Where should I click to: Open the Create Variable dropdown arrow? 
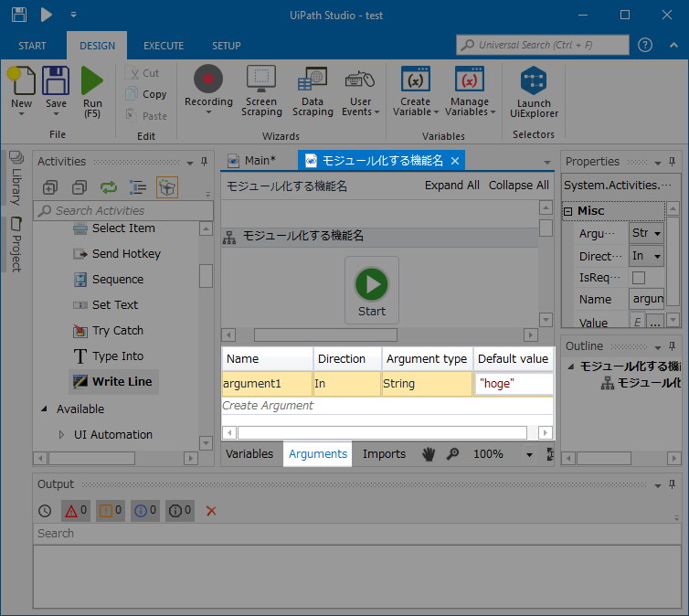437,112
